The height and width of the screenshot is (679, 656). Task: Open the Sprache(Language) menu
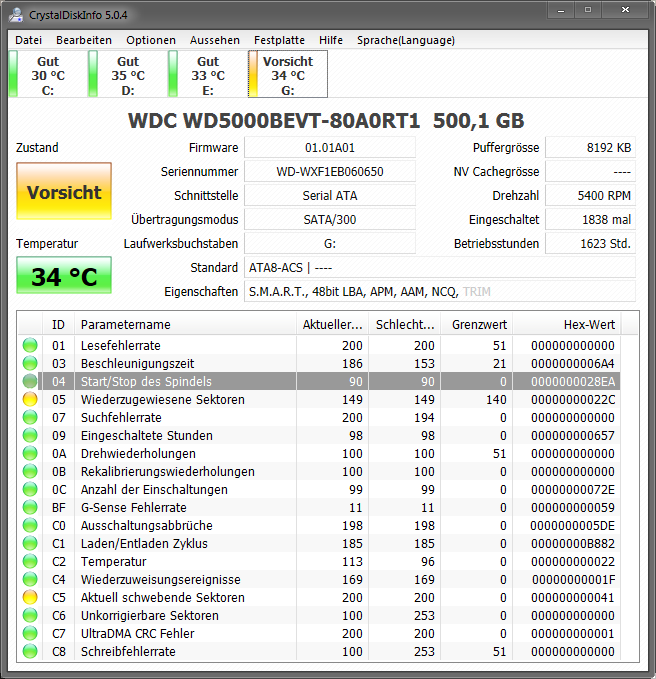[406, 40]
